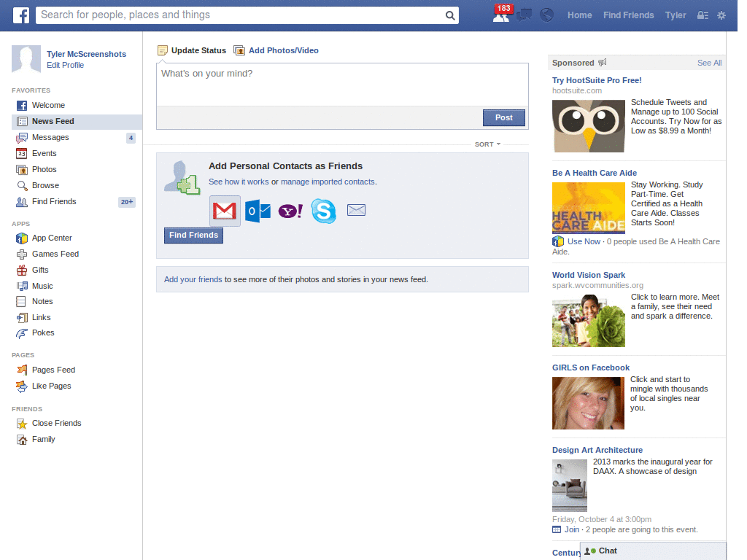Click the Pages Feed flag icon
747x560 pixels.
click(22, 370)
